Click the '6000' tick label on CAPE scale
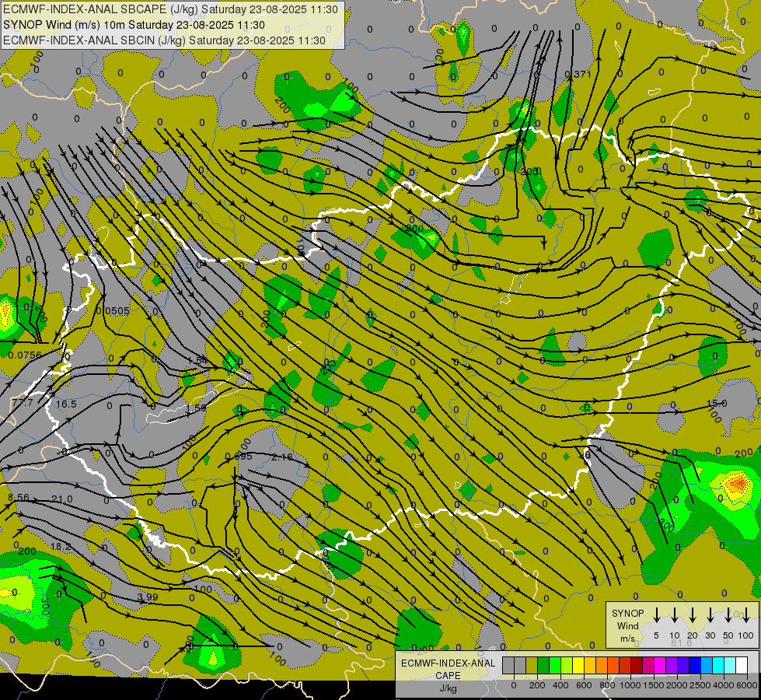 point(747,685)
